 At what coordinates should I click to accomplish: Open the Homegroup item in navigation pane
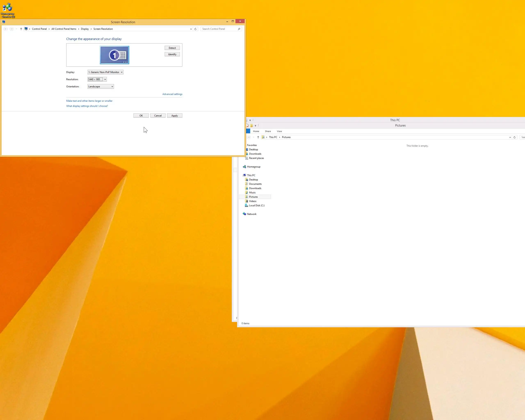pos(253,167)
